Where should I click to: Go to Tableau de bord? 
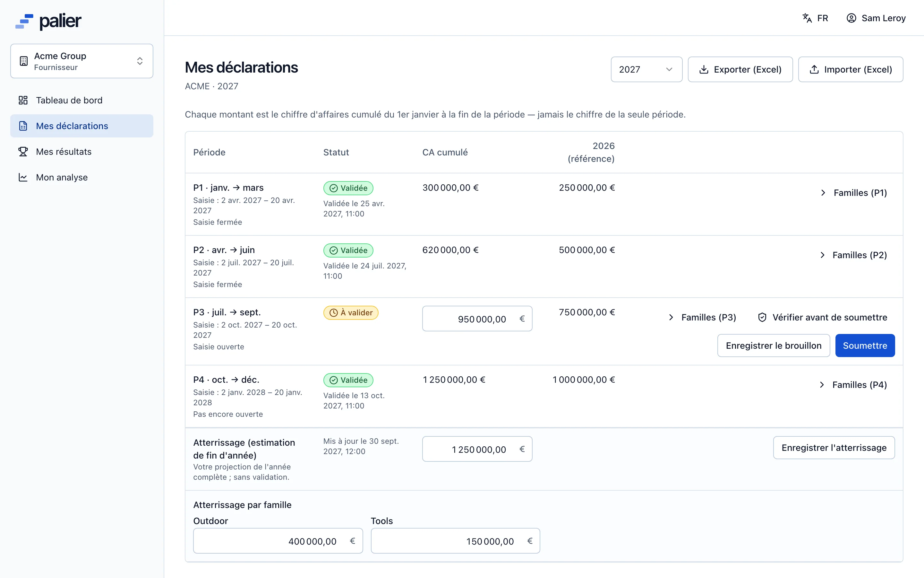point(82,100)
